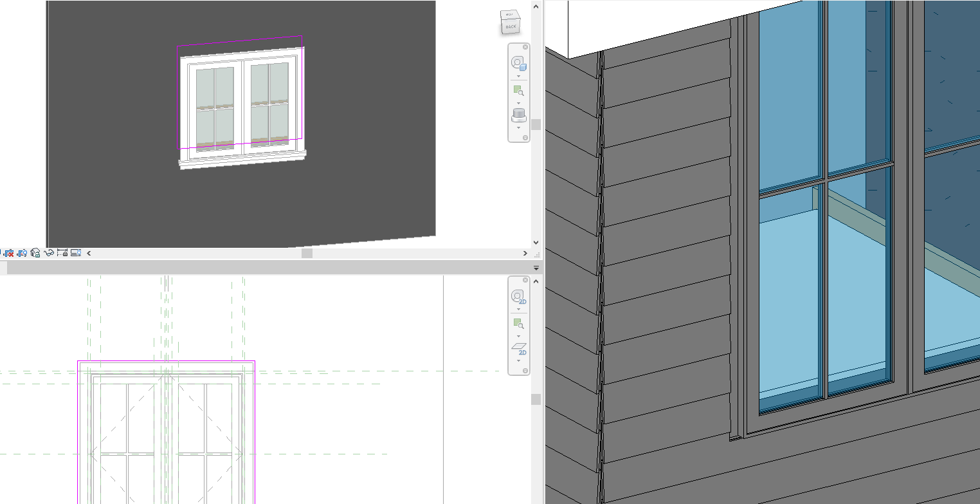Open Temporary Hide/Isolate glasses icon
The width and height of the screenshot is (980, 504).
[x=49, y=253]
